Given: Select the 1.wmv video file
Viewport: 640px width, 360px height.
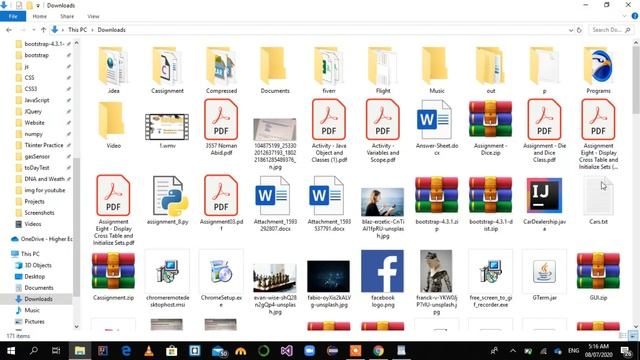Looking at the screenshot, I should 167,130.
